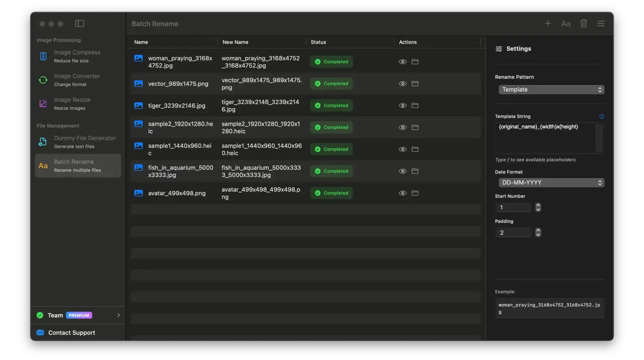Toggle the settings sliders icon in toolbar
The height and width of the screenshot is (360, 644).
pos(601,23)
